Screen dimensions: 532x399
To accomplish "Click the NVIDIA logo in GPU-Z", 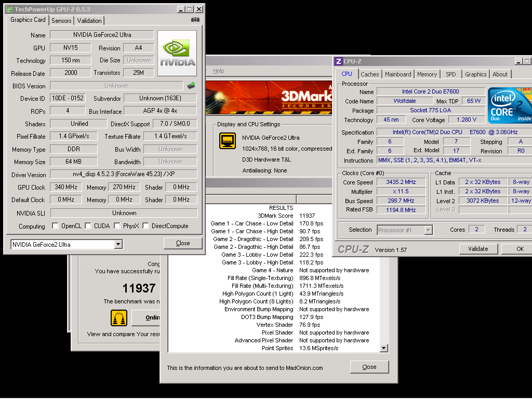I will pyautogui.click(x=177, y=54).
